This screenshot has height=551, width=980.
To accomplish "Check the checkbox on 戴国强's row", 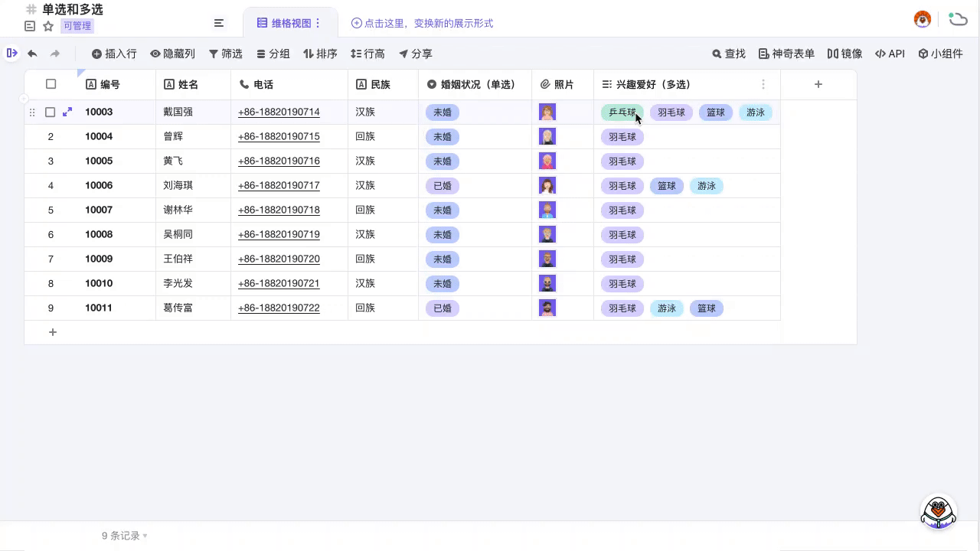I will point(51,112).
